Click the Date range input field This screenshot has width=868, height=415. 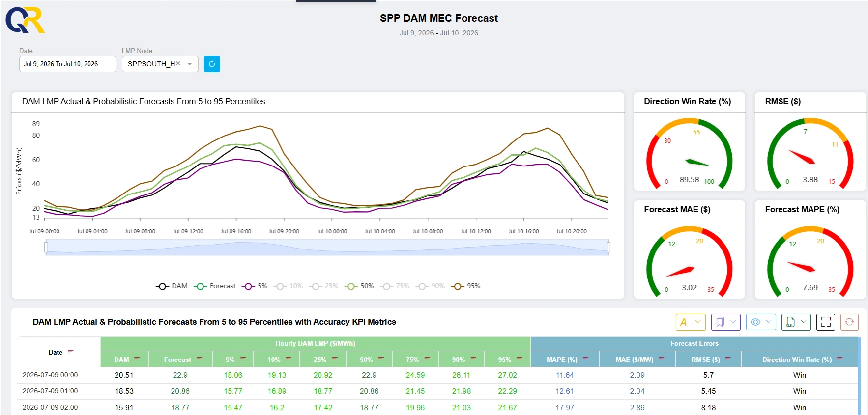68,64
